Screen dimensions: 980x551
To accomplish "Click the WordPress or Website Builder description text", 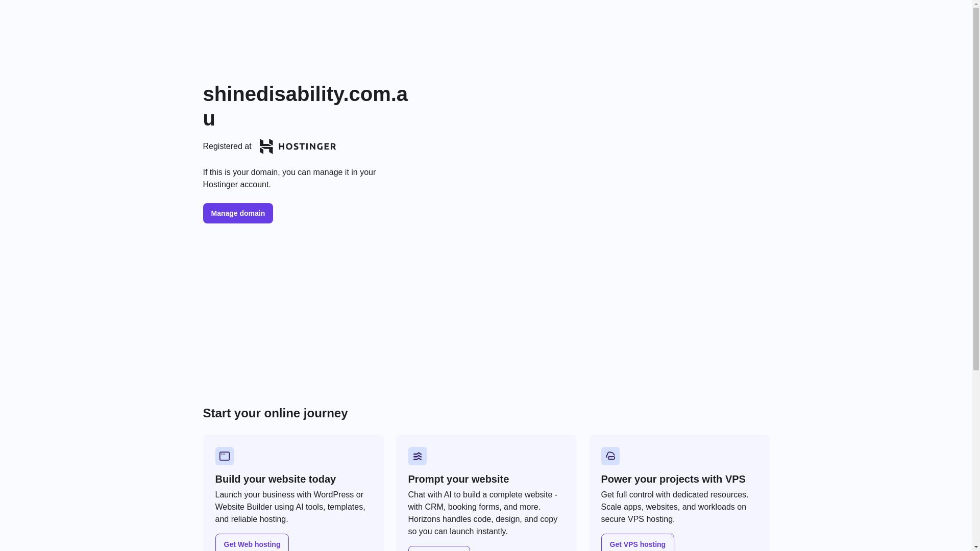I will pyautogui.click(x=290, y=507).
